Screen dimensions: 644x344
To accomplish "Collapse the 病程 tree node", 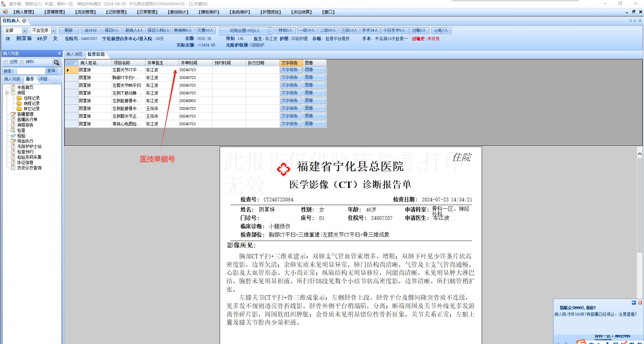I will point(7,93).
